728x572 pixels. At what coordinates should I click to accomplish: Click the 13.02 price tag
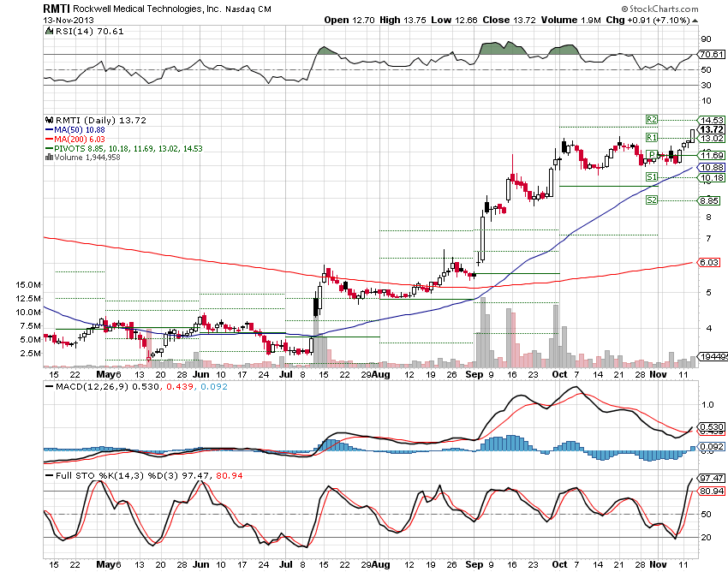(x=711, y=139)
